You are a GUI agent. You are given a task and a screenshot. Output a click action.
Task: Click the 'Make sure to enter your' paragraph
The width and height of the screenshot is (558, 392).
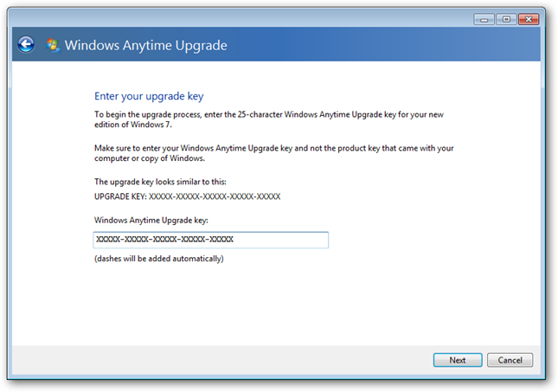273,153
